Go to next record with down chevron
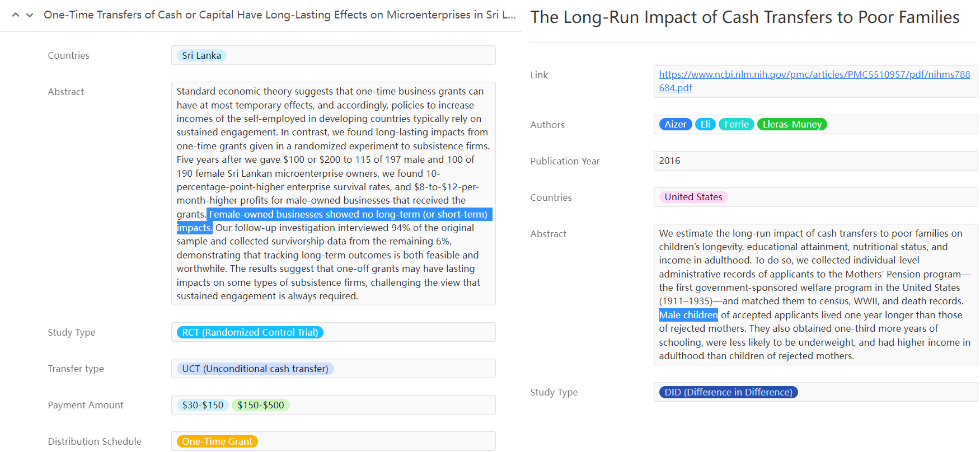980x452 pixels. 30,15
